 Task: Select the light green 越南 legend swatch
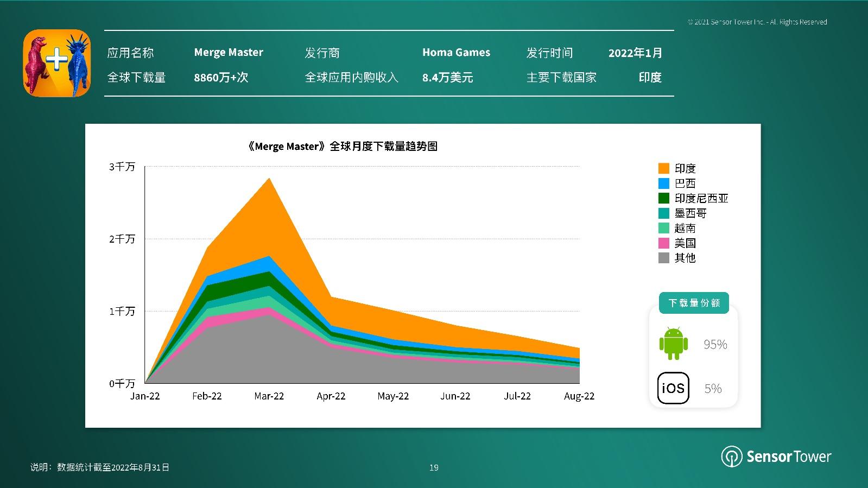663,228
